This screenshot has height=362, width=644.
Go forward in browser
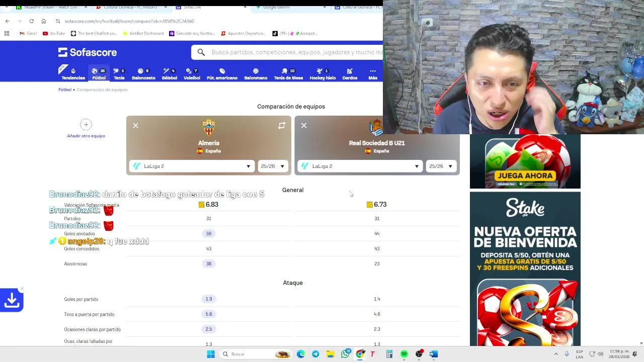pyautogui.click(x=20, y=21)
